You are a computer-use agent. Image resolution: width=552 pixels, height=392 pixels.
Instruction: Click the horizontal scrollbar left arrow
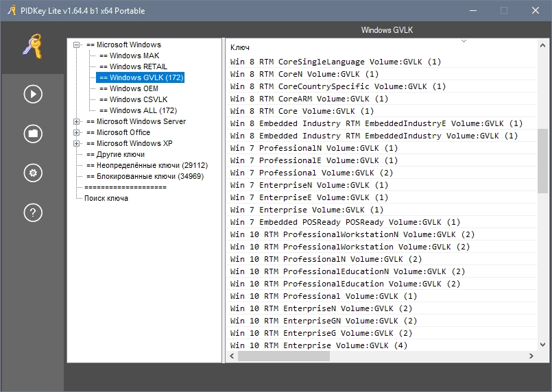[232, 356]
